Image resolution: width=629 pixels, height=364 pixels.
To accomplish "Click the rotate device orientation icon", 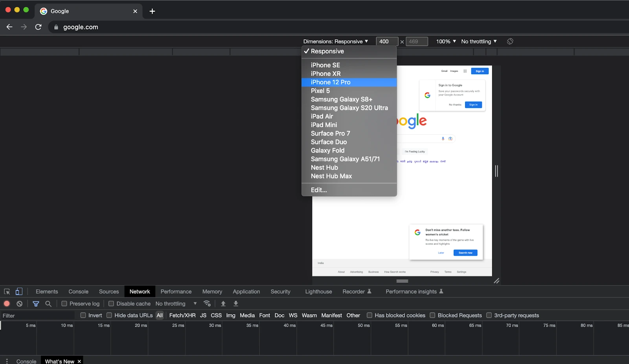I will (x=510, y=41).
